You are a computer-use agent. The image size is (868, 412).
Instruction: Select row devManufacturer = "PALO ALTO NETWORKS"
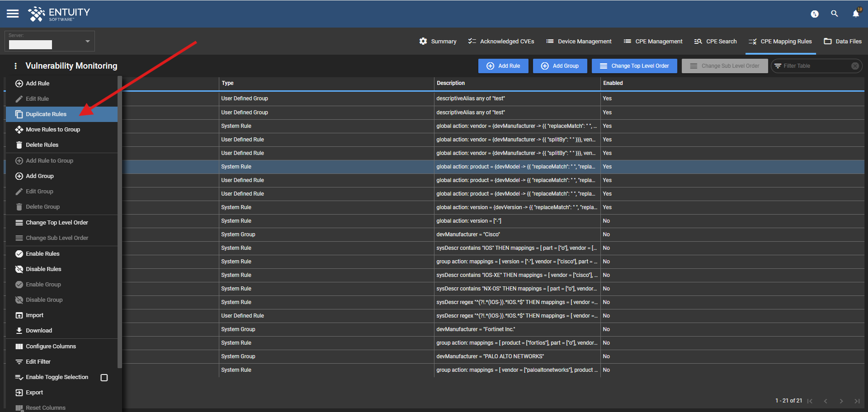click(x=493, y=356)
